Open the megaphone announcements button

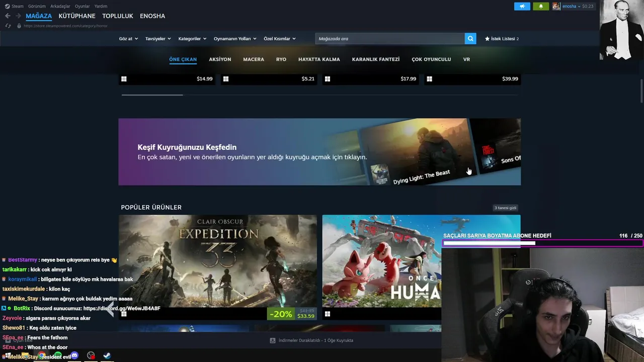click(522, 6)
